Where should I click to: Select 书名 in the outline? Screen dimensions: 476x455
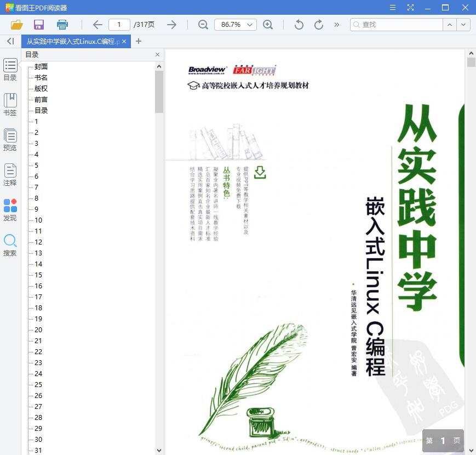(41, 77)
